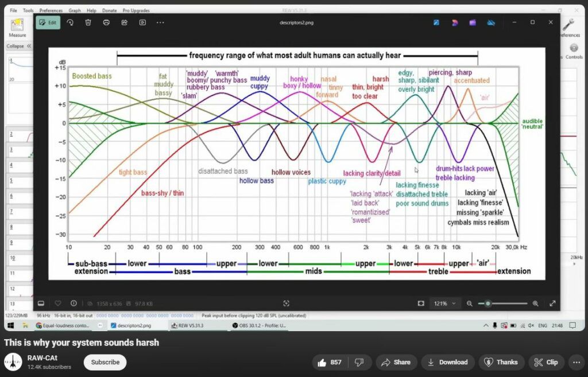Subscribe to the RAW-CAt channel
This screenshot has width=588, height=377.
(105, 362)
